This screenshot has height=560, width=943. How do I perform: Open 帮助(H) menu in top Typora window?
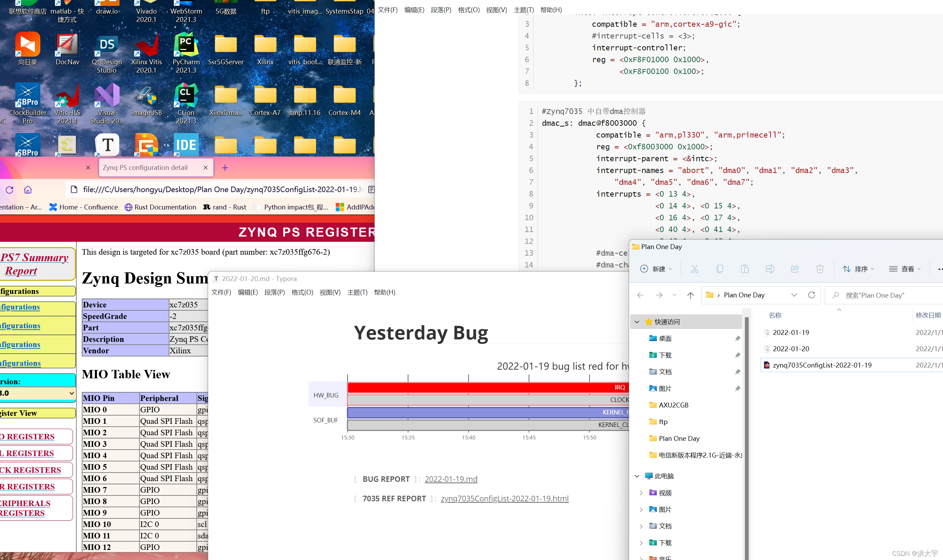[x=551, y=10]
